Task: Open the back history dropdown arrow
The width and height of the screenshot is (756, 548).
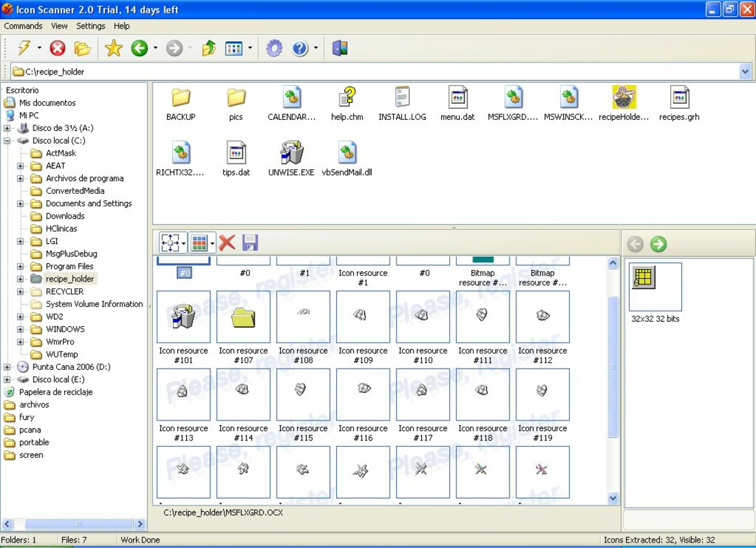Action: (x=155, y=48)
